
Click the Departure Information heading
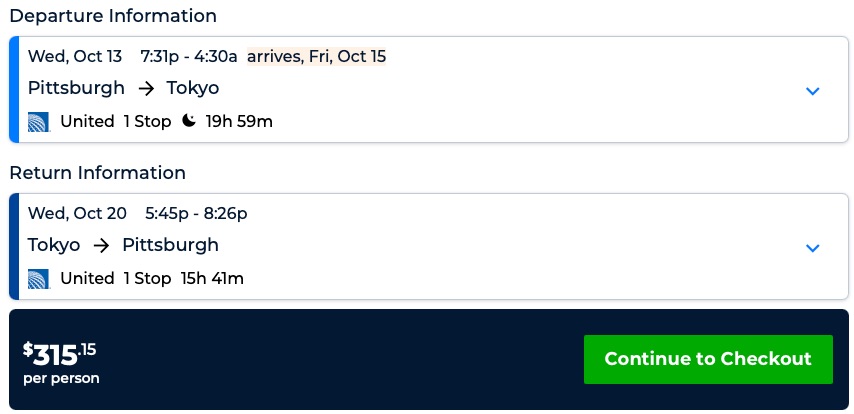point(113,16)
